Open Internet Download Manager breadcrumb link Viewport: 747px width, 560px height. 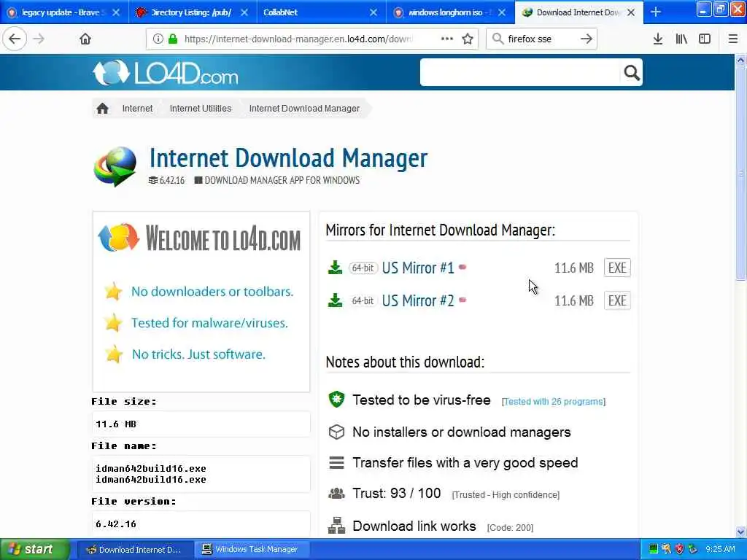click(304, 109)
